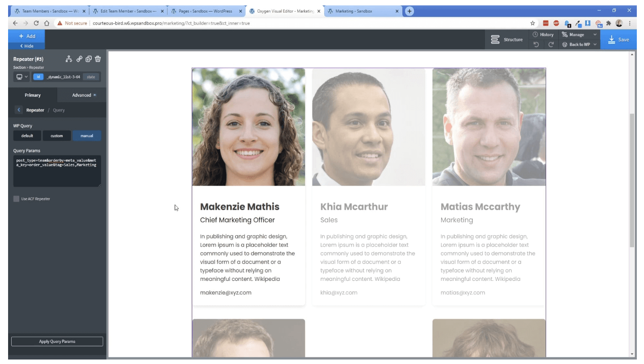Select the custom WP Query option

click(x=57, y=136)
